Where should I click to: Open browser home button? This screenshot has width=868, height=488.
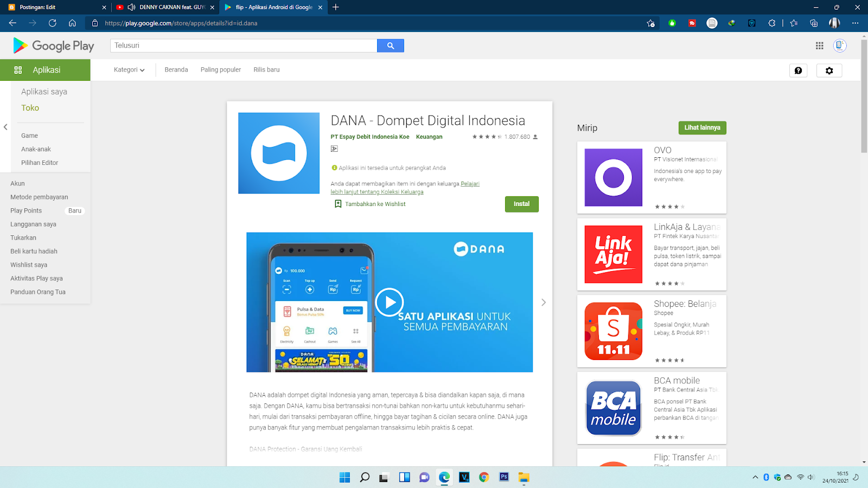tap(72, 23)
